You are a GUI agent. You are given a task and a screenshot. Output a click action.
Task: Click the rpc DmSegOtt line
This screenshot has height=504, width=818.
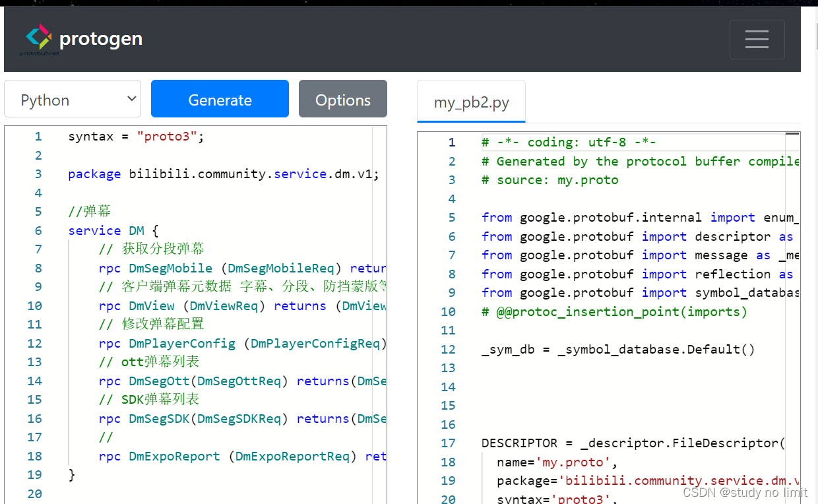242,381
